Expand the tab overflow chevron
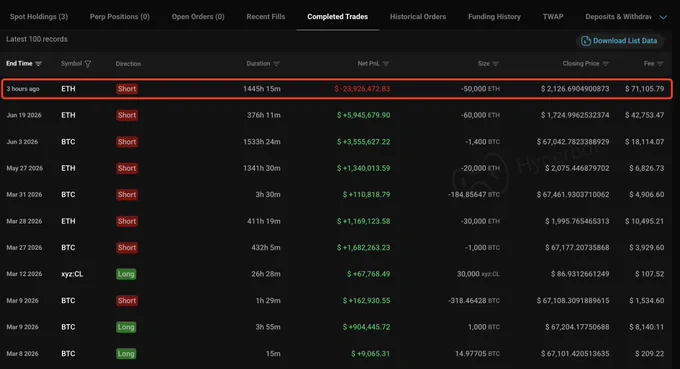Image resolution: width=680 pixels, height=369 pixels. pyautogui.click(x=663, y=17)
